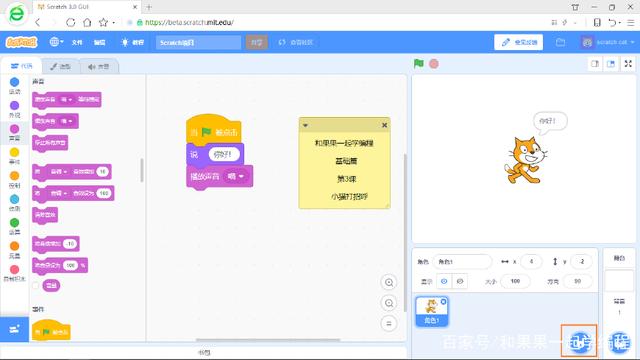
Task: Click the workspace horizontal scrollbar
Action: click(x=268, y=340)
